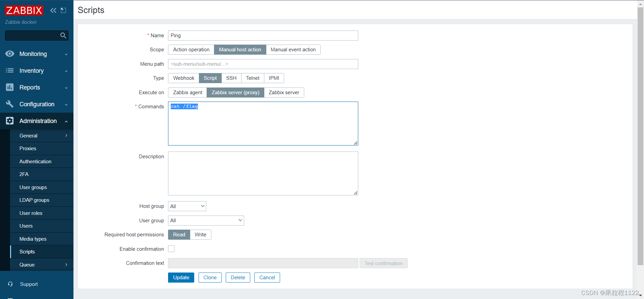Image resolution: width=644 pixels, height=299 pixels.
Task: Click the Cancel button
Action: [x=267, y=278]
